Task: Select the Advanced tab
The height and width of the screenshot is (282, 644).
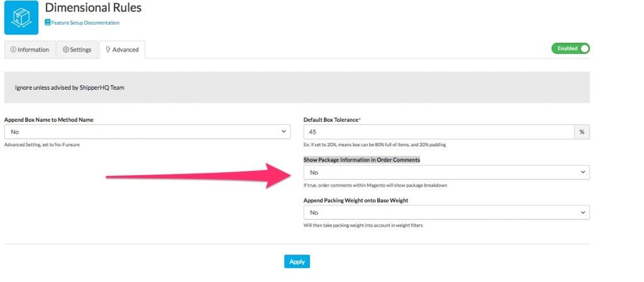Action: (x=122, y=50)
